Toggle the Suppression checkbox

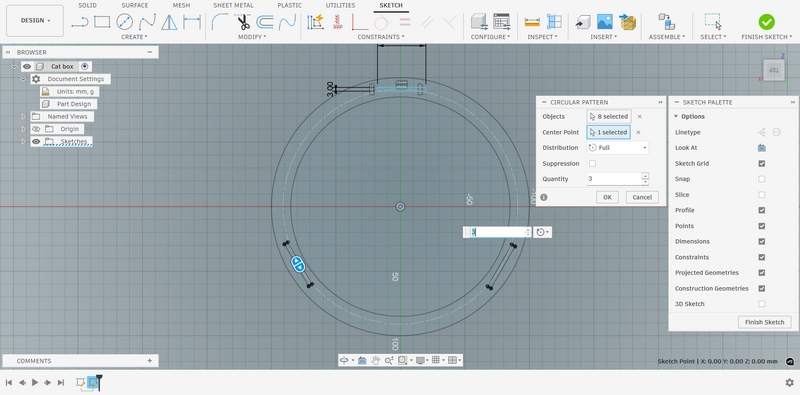(x=592, y=163)
